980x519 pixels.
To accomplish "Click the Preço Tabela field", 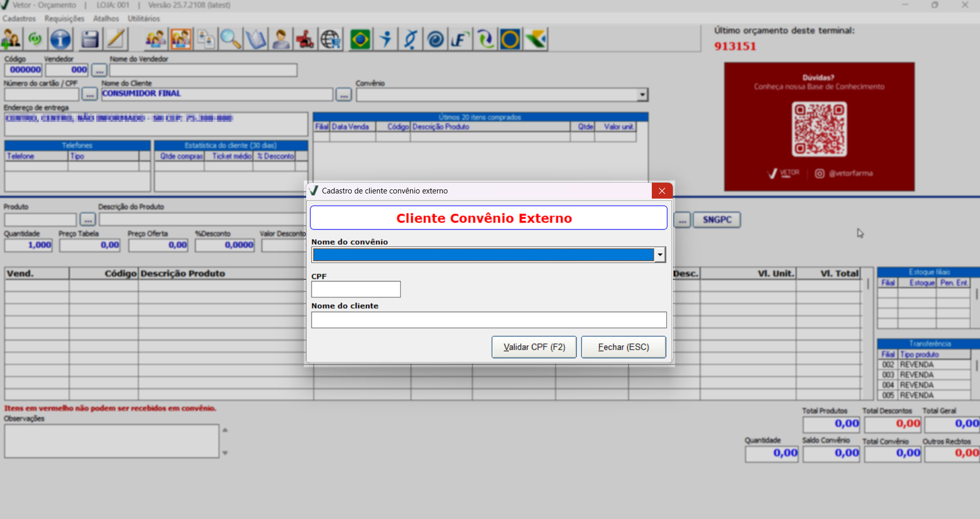I will point(90,245).
